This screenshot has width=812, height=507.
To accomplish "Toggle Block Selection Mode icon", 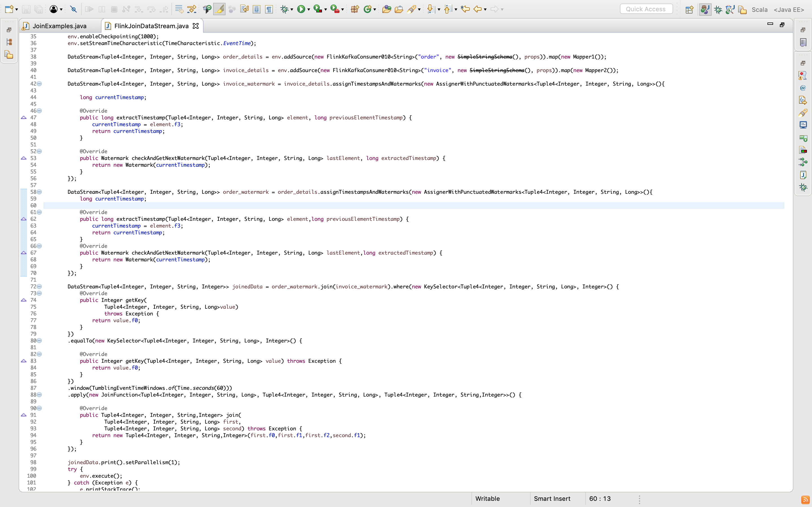I will coord(257,9).
